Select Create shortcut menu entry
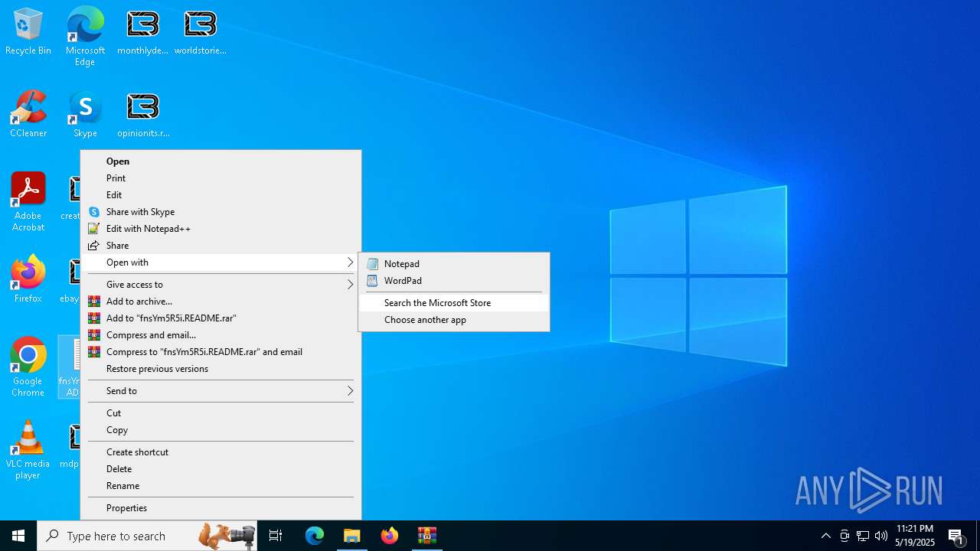 pyautogui.click(x=220, y=452)
